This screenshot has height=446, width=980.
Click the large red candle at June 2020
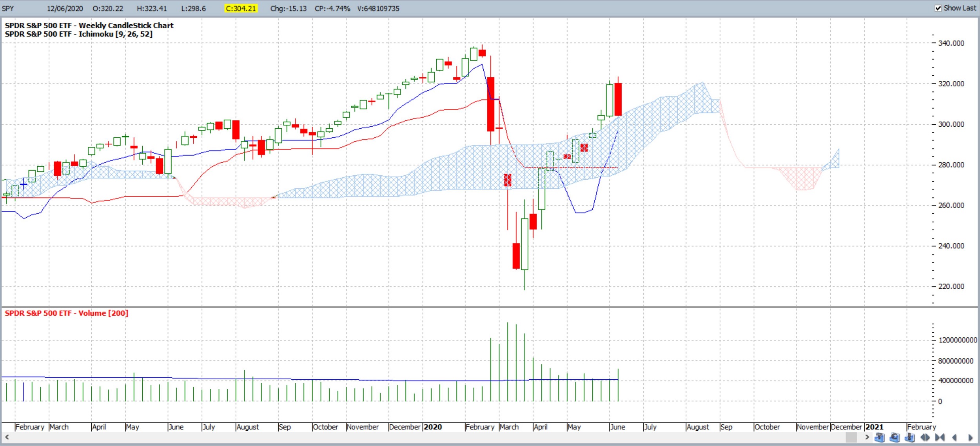(x=618, y=99)
